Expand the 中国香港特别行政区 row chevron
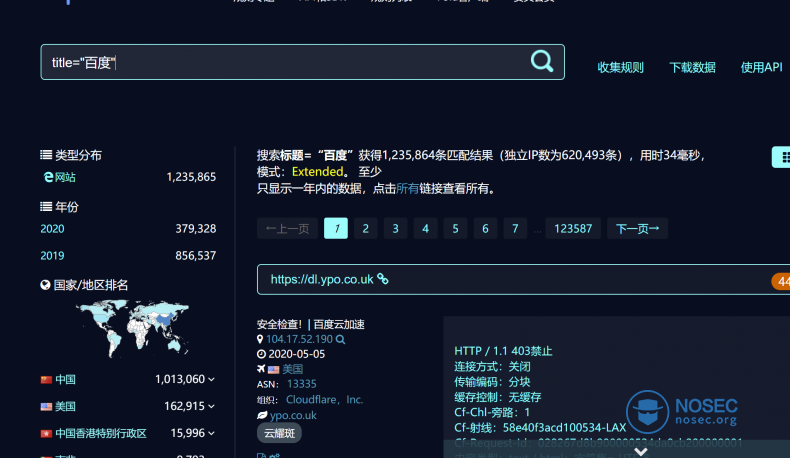The height and width of the screenshot is (458, 790). (x=212, y=434)
